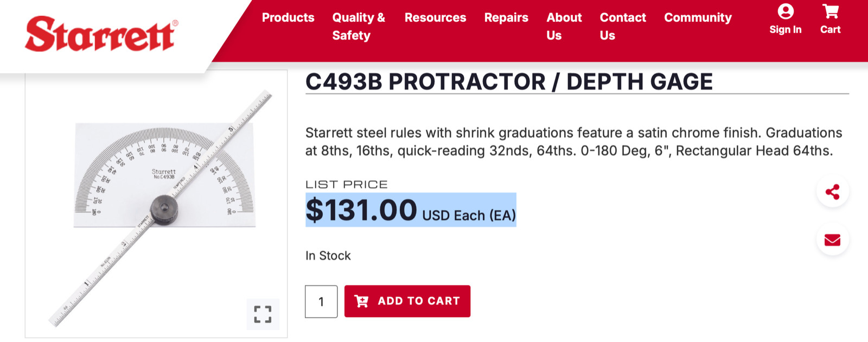Visit the Community page
The width and height of the screenshot is (868, 342).
tap(698, 17)
